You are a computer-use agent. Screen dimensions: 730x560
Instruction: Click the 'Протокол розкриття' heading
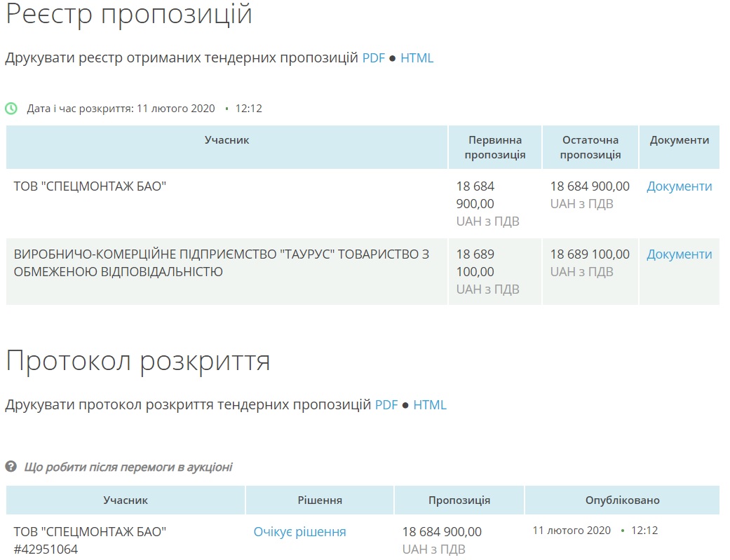138,361
